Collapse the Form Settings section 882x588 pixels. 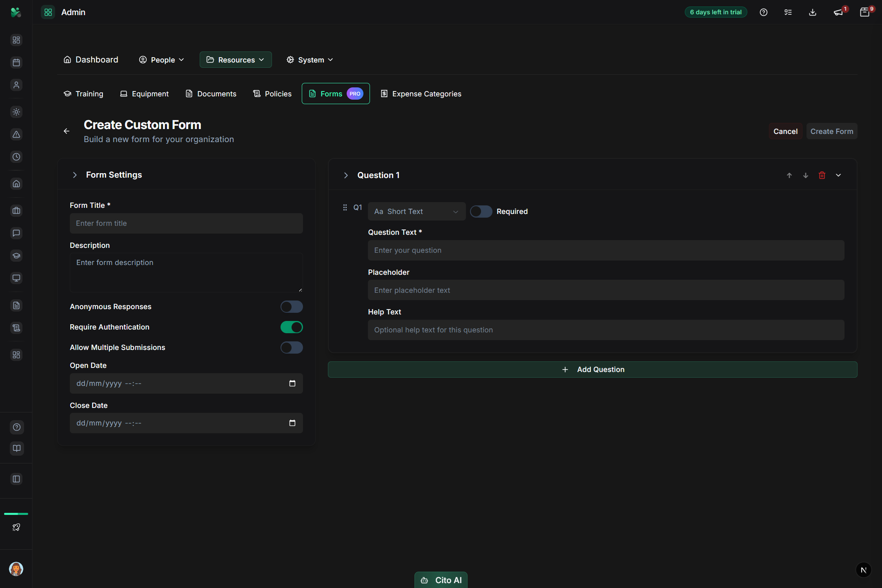coord(75,175)
